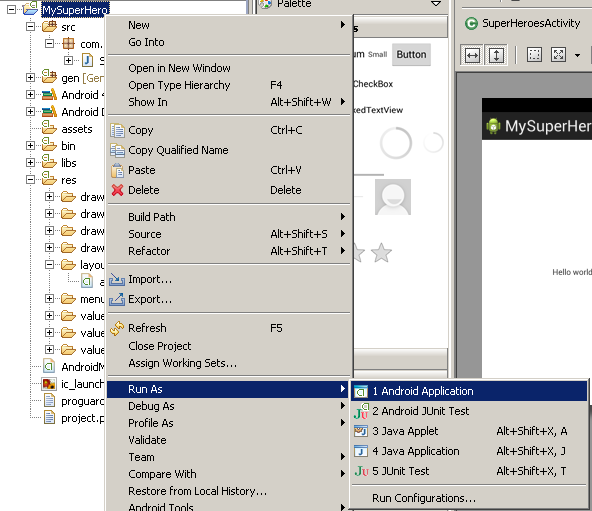Select Go Into

(229, 42)
